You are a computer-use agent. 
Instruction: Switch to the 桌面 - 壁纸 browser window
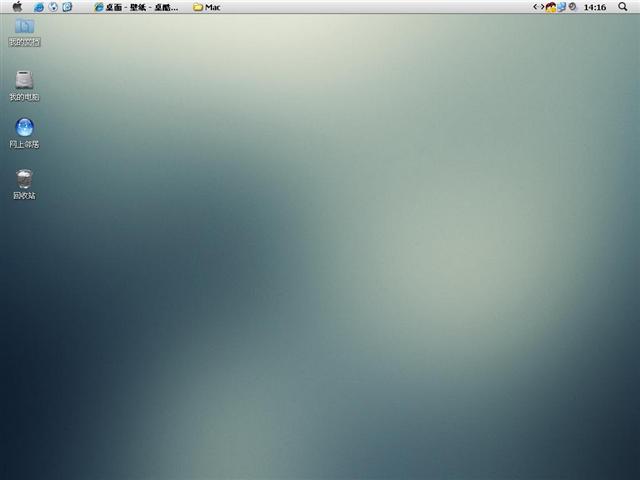click(x=136, y=7)
